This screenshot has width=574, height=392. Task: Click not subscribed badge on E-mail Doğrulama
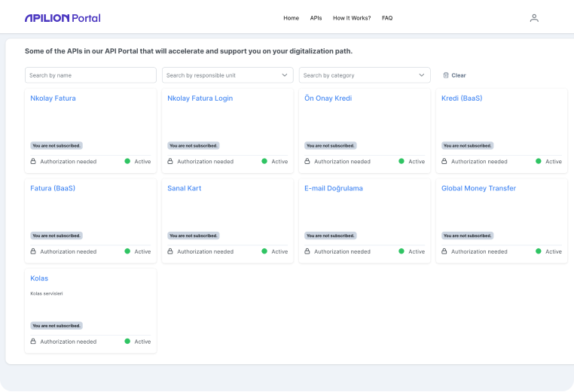(x=331, y=236)
